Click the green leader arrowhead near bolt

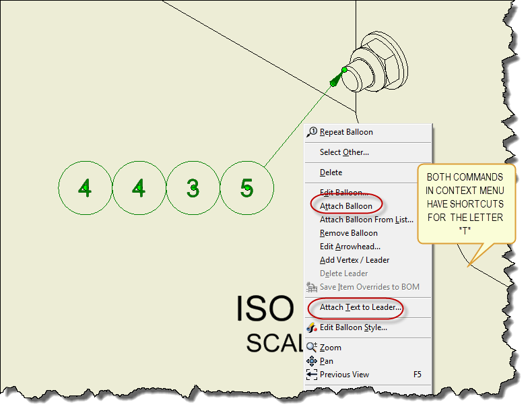[337, 78]
